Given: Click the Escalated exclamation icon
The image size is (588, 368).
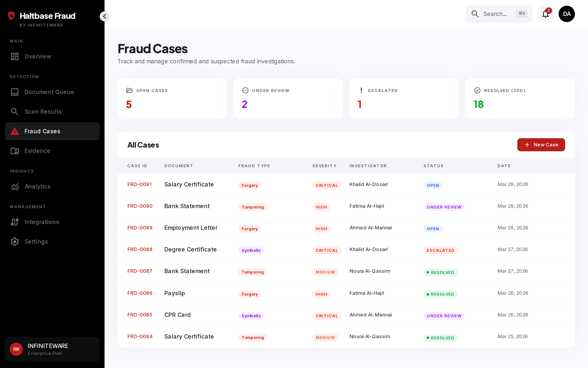Looking at the screenshot, I should click(x=361, y=91).
